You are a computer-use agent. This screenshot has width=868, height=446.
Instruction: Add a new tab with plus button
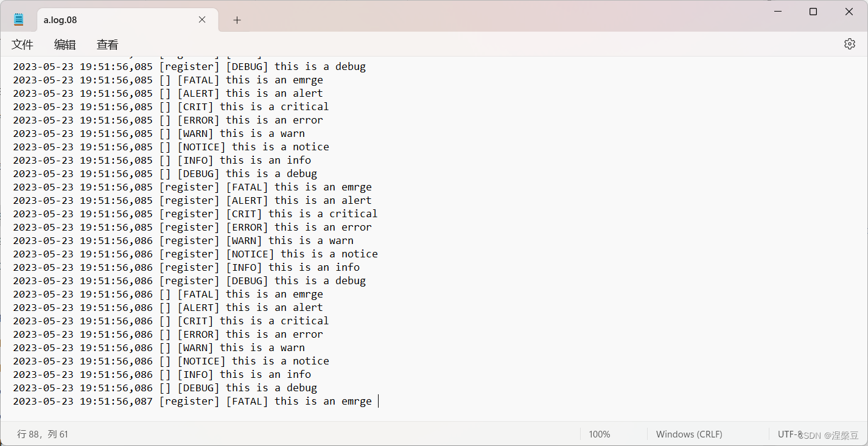point(237,20)
